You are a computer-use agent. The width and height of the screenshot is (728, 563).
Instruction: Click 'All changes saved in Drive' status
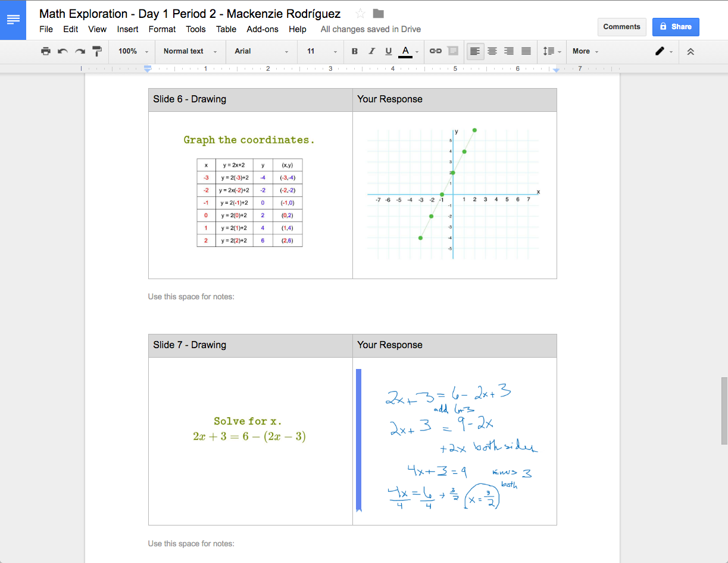(x=370, y=29)
